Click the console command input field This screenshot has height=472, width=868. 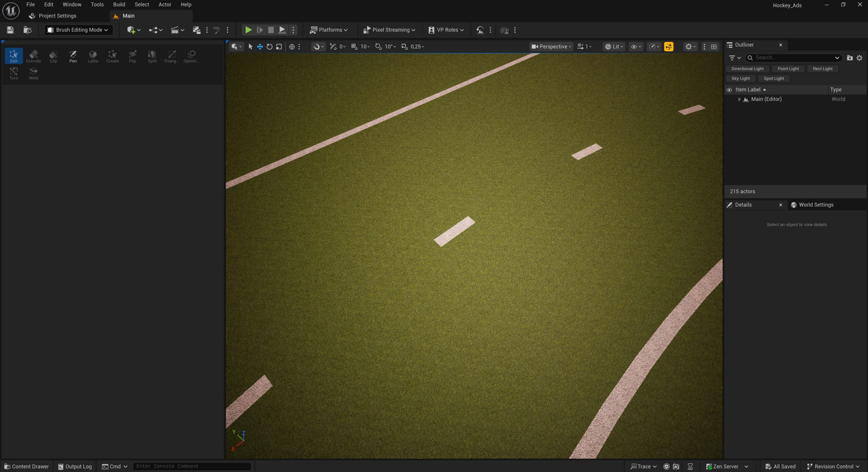click(192, 466)
